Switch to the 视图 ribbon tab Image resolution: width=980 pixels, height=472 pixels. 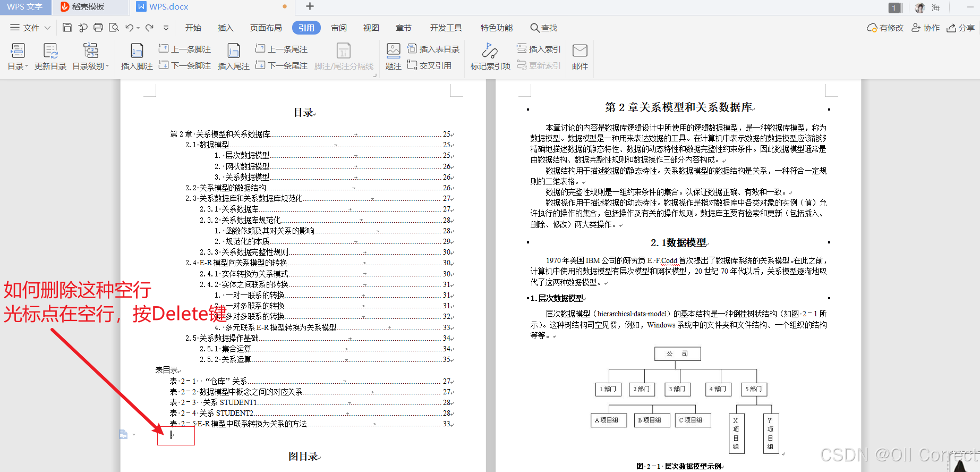tap(371, 28)
